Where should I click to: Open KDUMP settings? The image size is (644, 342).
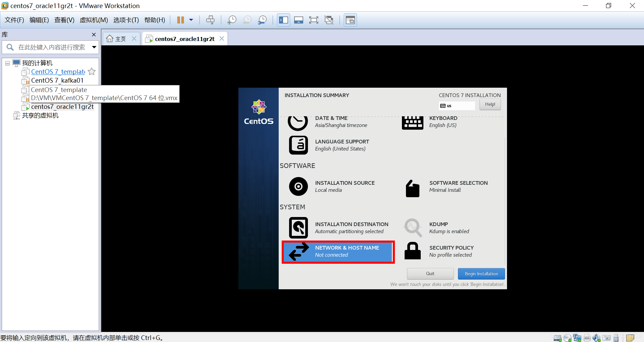437,228
